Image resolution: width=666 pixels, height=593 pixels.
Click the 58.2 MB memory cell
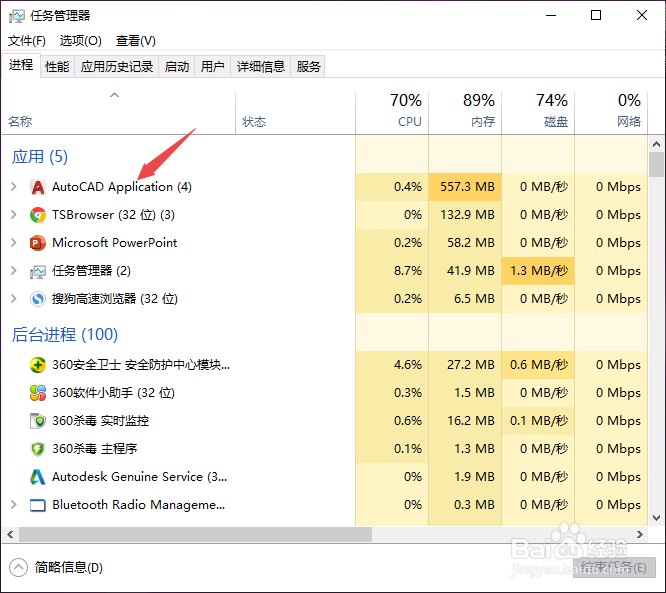(465, 243)
